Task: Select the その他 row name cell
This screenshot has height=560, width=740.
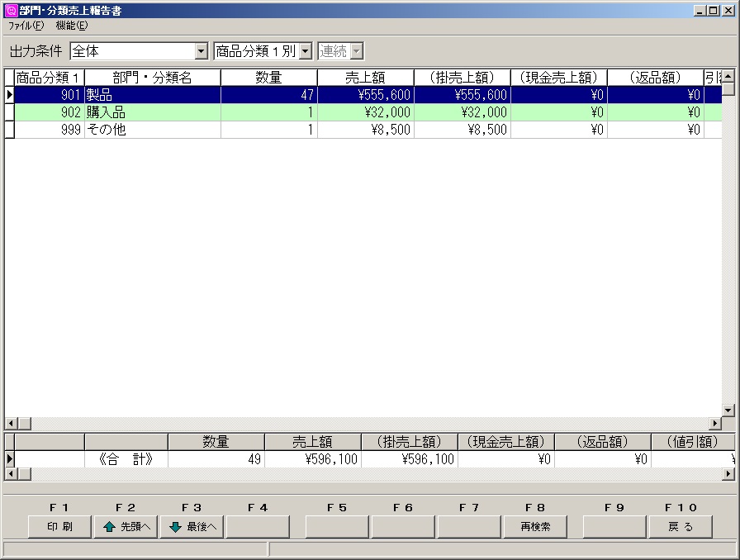Action: coord(153,130)
